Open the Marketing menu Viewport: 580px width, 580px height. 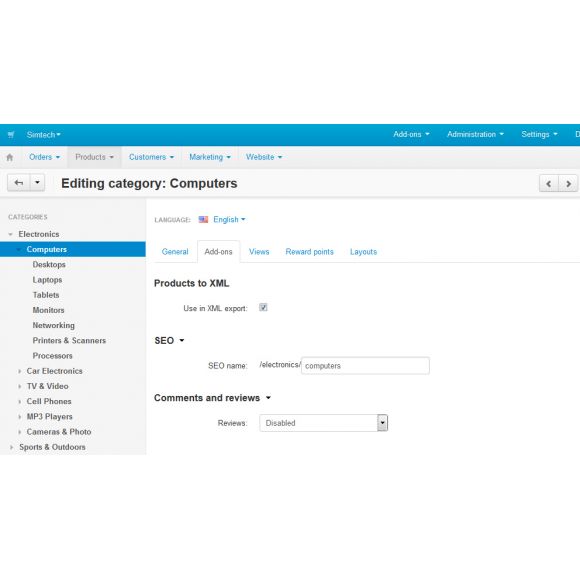(x=210, y=157)
